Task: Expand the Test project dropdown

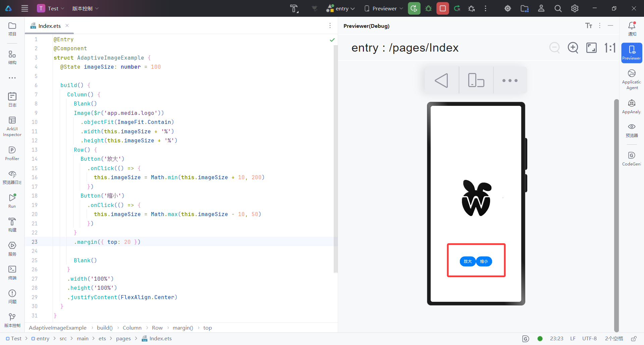Action: point(51,8)
